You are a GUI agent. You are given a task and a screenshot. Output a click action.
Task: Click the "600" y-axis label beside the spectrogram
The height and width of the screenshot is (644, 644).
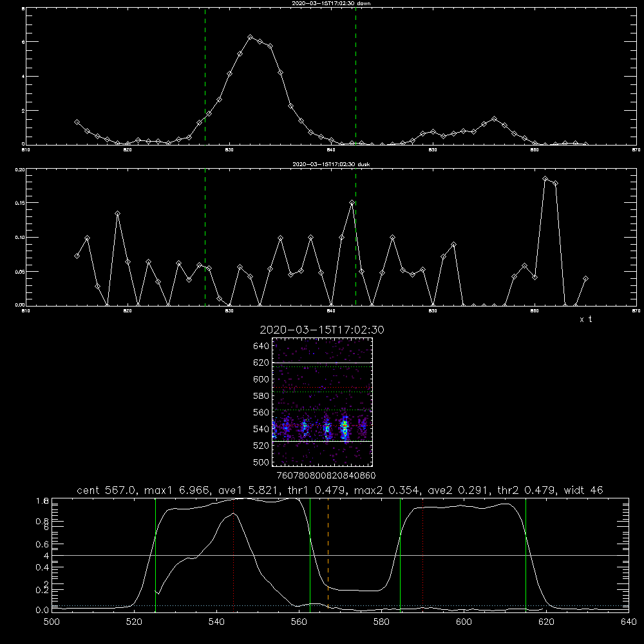[261, 379]
